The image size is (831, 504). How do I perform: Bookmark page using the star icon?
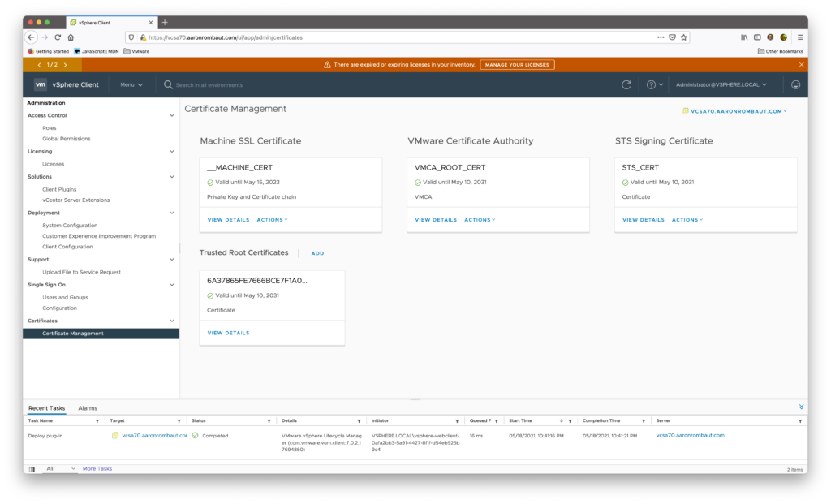tap(684, 37)
